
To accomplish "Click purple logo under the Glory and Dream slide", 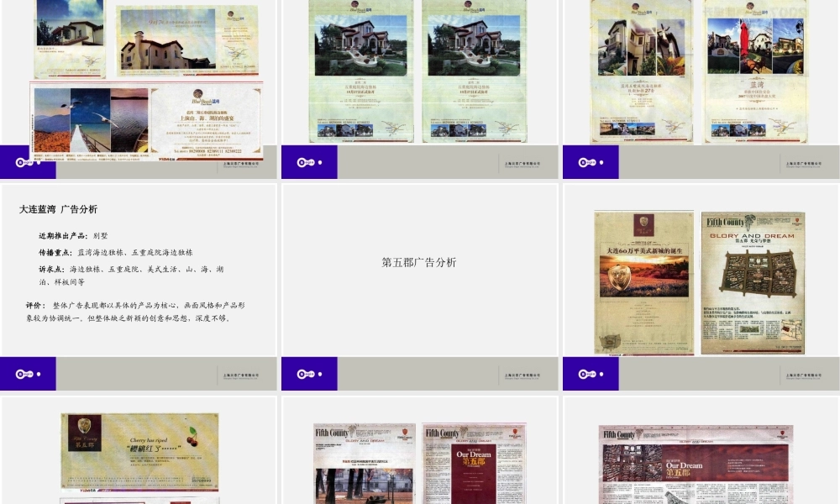I will pos(590,374).
